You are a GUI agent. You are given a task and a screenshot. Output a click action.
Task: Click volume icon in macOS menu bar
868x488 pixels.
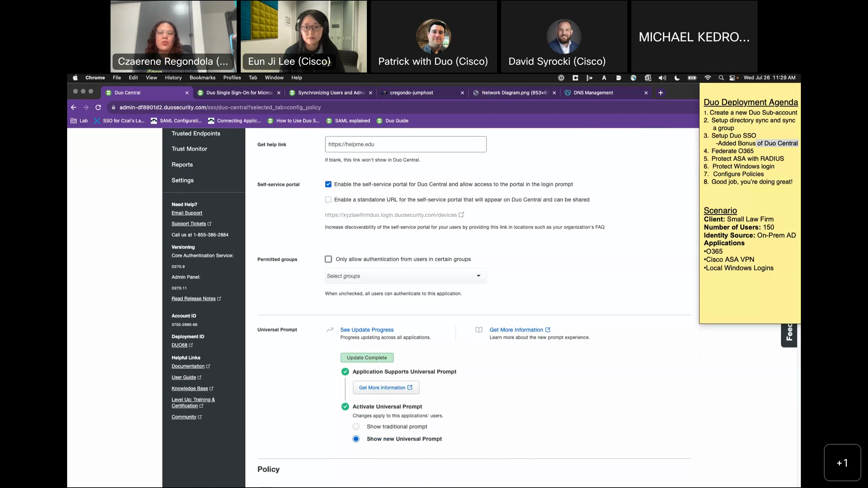662,78
